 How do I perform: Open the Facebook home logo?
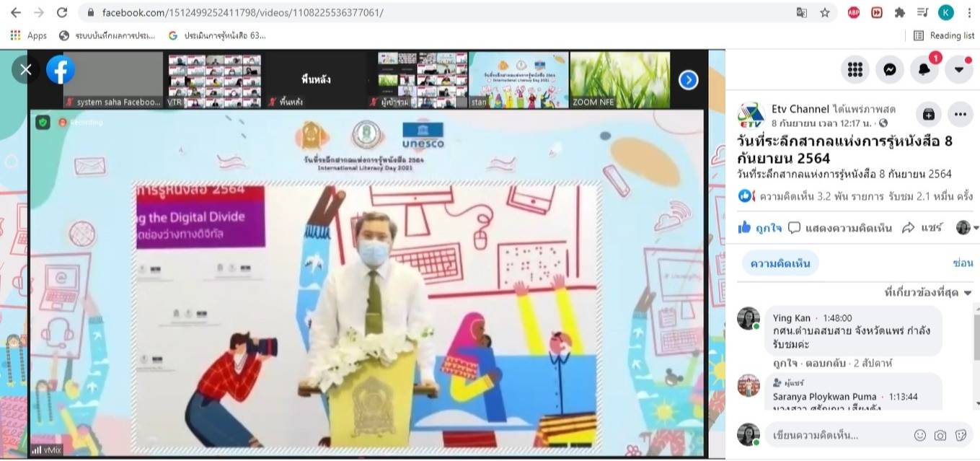click(x=61, y=70)
